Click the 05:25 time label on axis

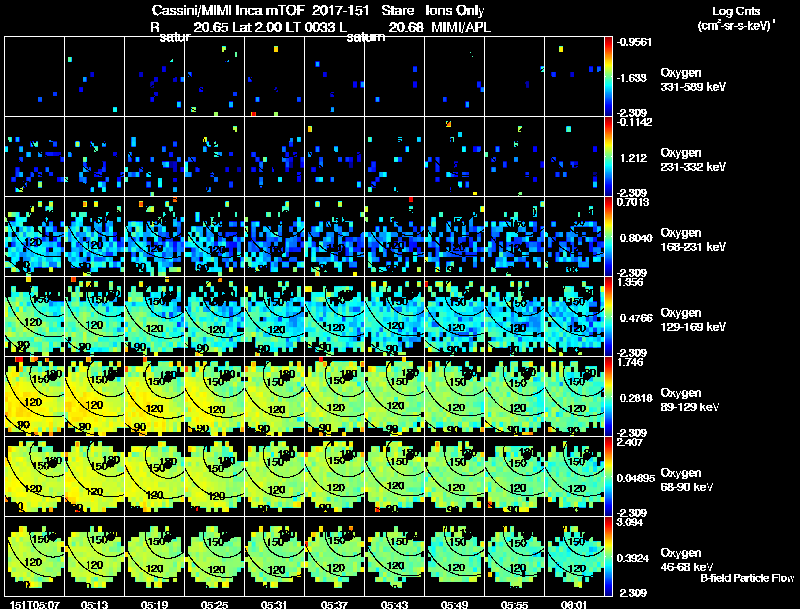[214, 604]
